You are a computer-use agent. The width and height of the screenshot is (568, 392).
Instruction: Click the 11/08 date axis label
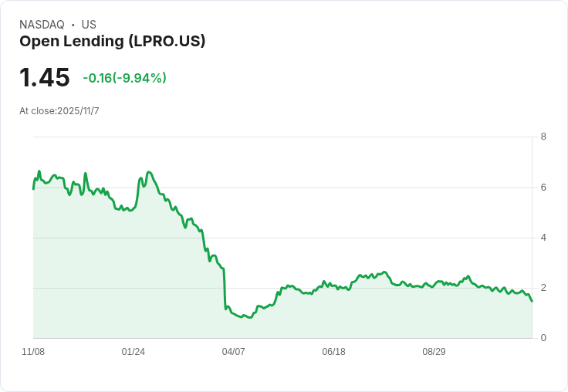point(33,352)
